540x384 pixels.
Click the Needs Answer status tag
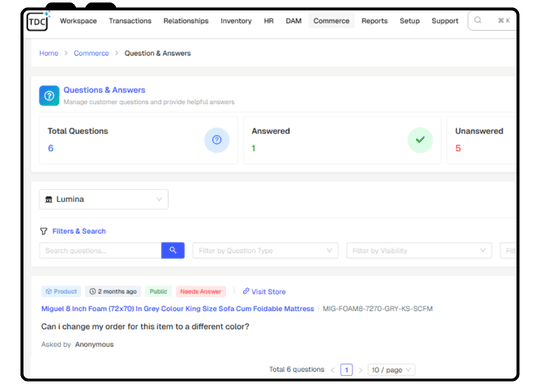pos(201,292)
